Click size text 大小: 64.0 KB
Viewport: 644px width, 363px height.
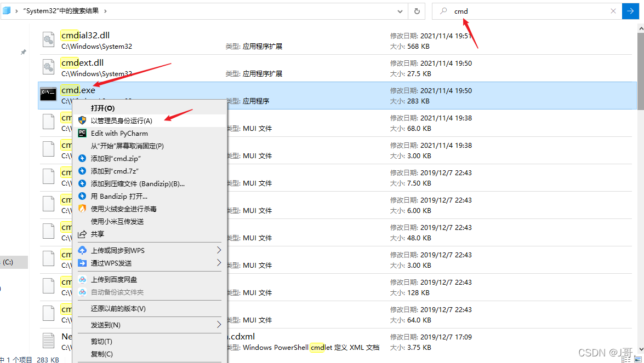click(x=411, y=320)
